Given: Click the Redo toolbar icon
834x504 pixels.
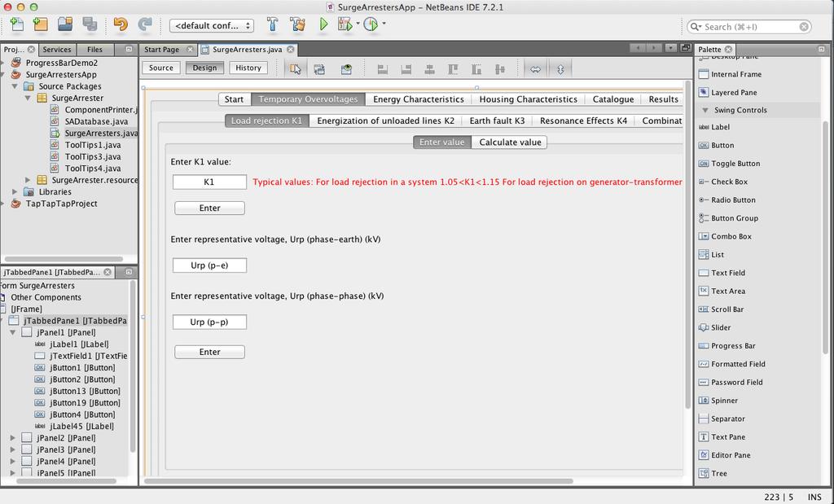Looking at the screenshot, I should (145, 24).
